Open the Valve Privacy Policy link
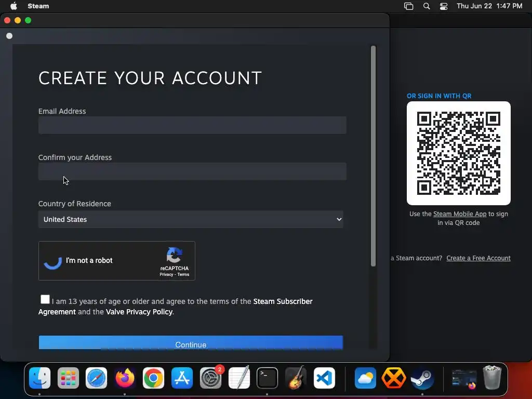 [x=139, y=312]
